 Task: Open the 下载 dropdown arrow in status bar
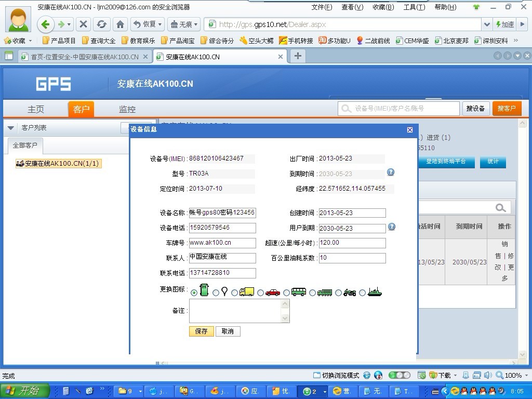pos(455,375)
